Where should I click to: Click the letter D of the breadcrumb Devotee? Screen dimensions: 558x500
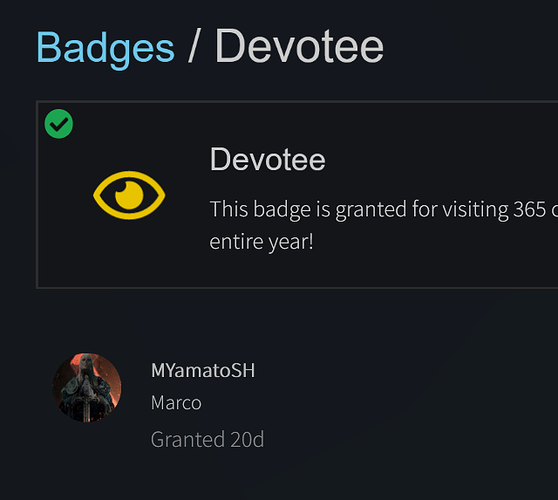(x=230, y=46)
